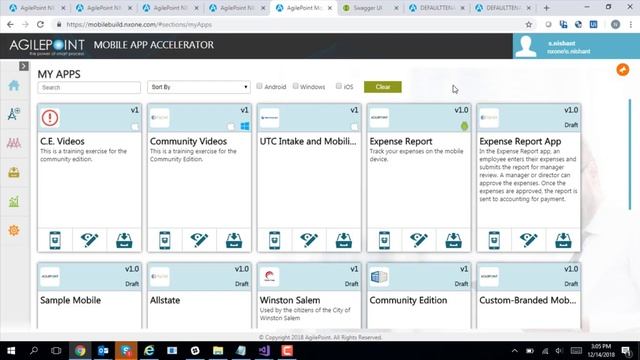This screenshot has height=360, width=640.
Task: Click the user profile avatar
Action: point(526,46)
